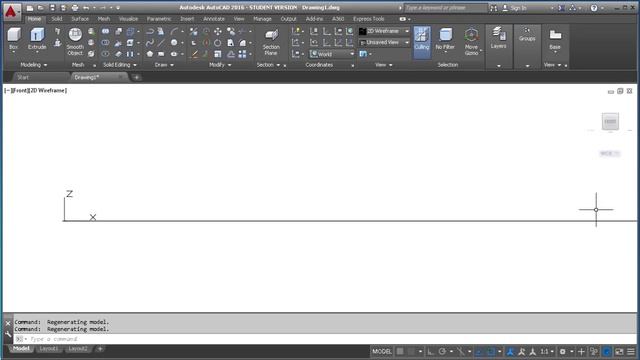Click the Box solid tool
The image size is (640, 360).
coord(13,39)
